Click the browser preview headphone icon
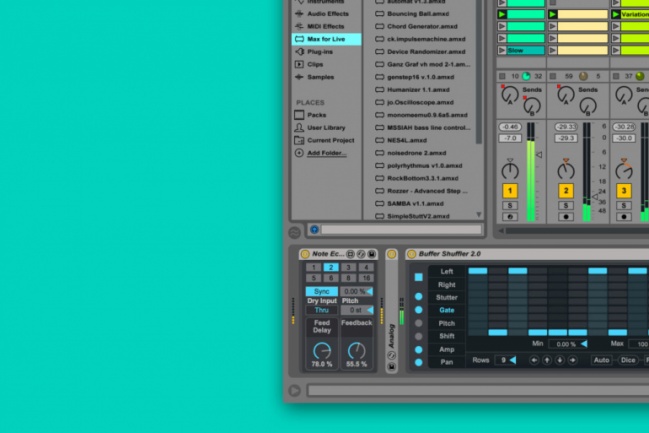The width and height of the screenshot is (649, 433). pos(315,229)
